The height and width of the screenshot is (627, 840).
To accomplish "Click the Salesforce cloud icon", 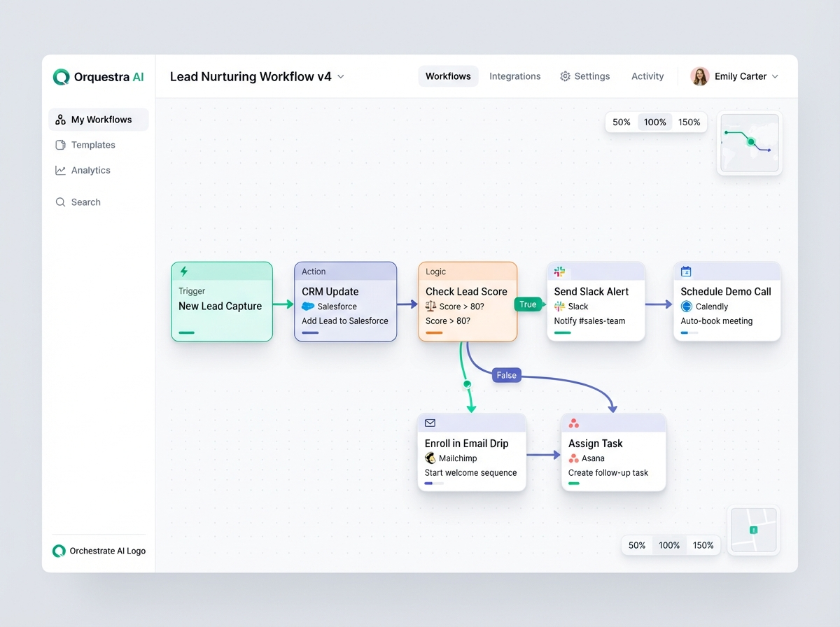I will (x=308, y=307).
